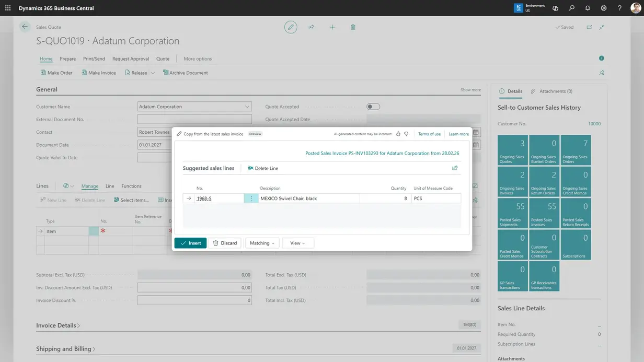
Task: Open Release dropdown arrow
Action: pos(153,73)
